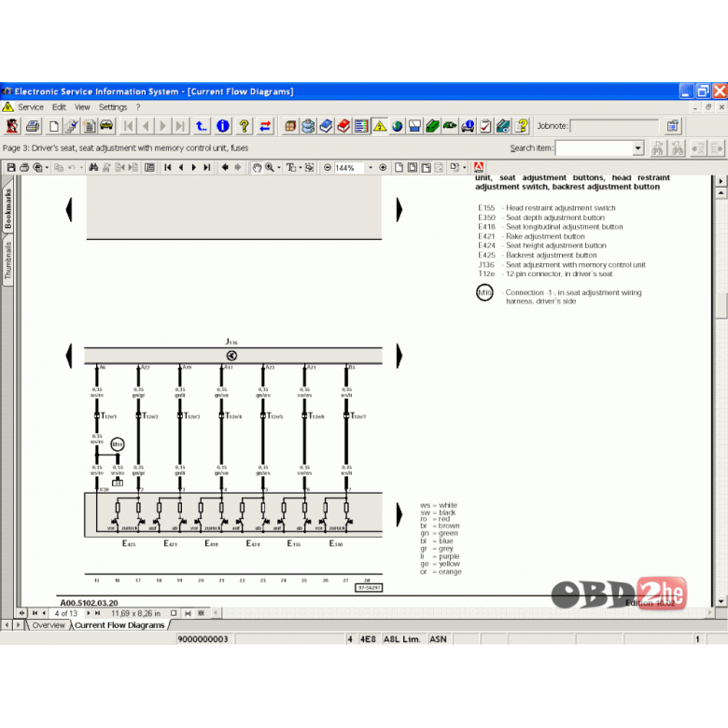Click inside the Jobnote input field
The width and height of the screenshot is (728, 728).
click(614, 126)
